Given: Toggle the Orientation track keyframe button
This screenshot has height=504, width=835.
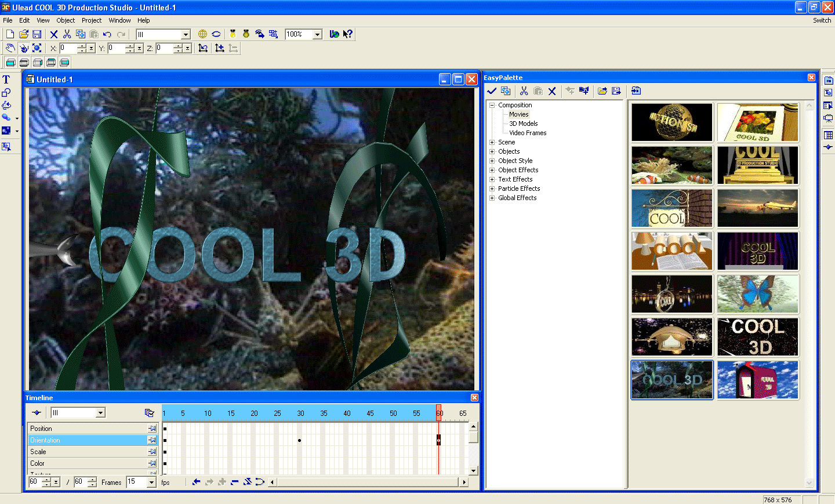Looking at the screenshot, I should pyautogui.click(x=152, y=440).
